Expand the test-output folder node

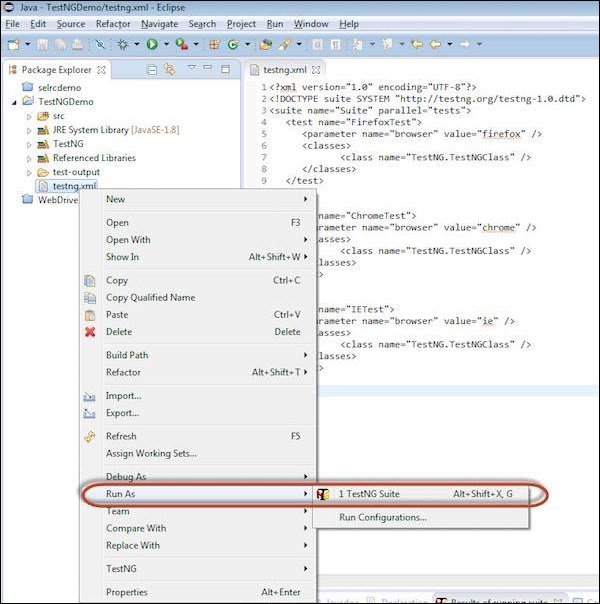click(29, 173)
